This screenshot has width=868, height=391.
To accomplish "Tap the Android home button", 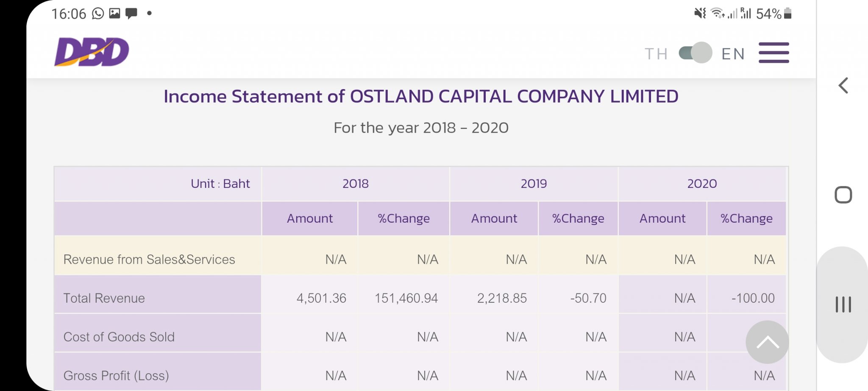I will click(x=843, y=195).
